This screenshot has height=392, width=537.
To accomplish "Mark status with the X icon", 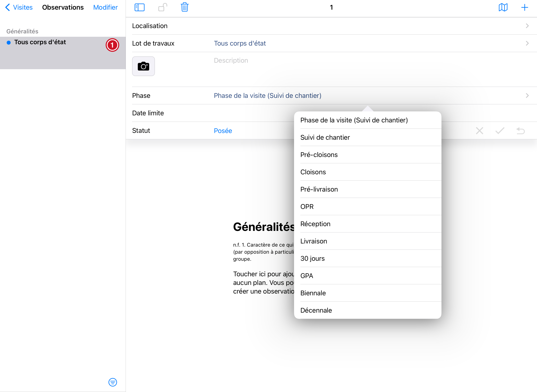I will (x=479, y=131).
